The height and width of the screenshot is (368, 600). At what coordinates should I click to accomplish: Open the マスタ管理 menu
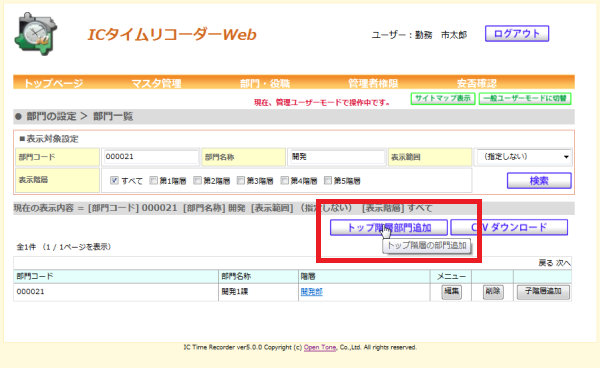click(156, 83)
